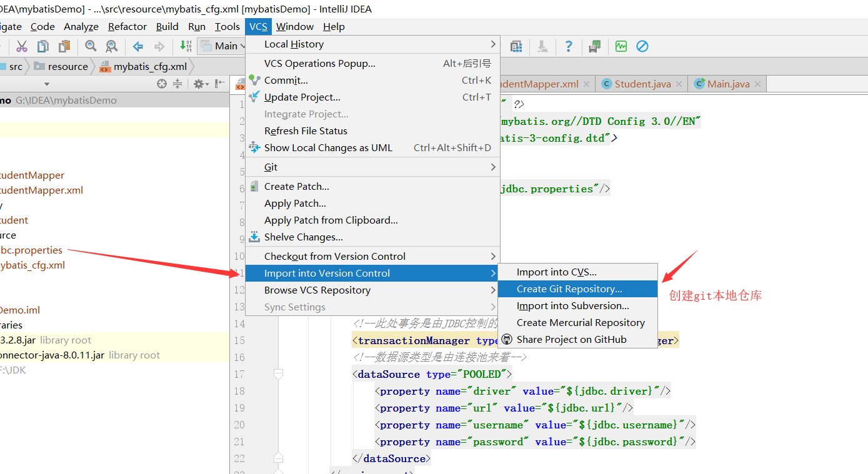Choose Create Git Repository...

coord(577,289)
